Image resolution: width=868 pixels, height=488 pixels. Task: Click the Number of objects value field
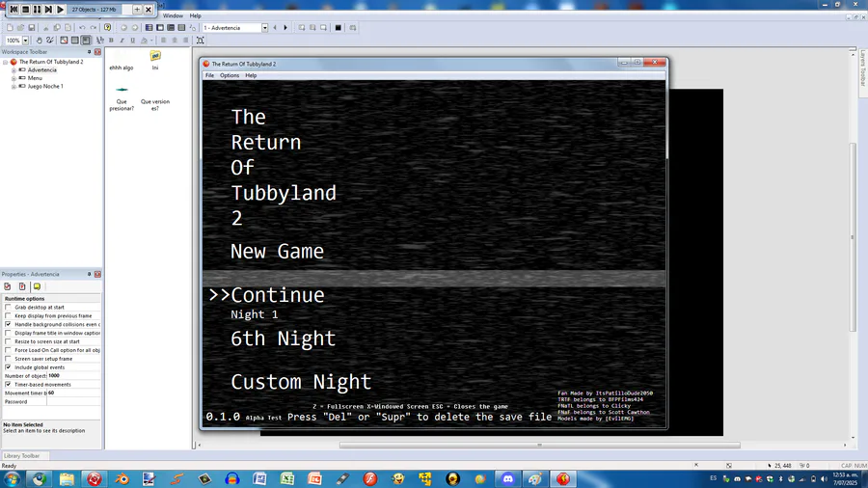click(x=74, y=376)
